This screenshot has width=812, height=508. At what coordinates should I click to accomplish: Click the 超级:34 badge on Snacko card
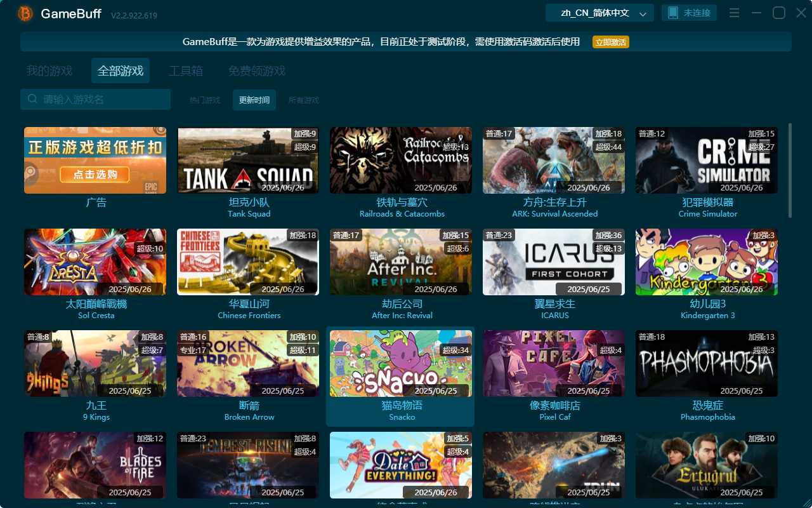coord(455,351)
